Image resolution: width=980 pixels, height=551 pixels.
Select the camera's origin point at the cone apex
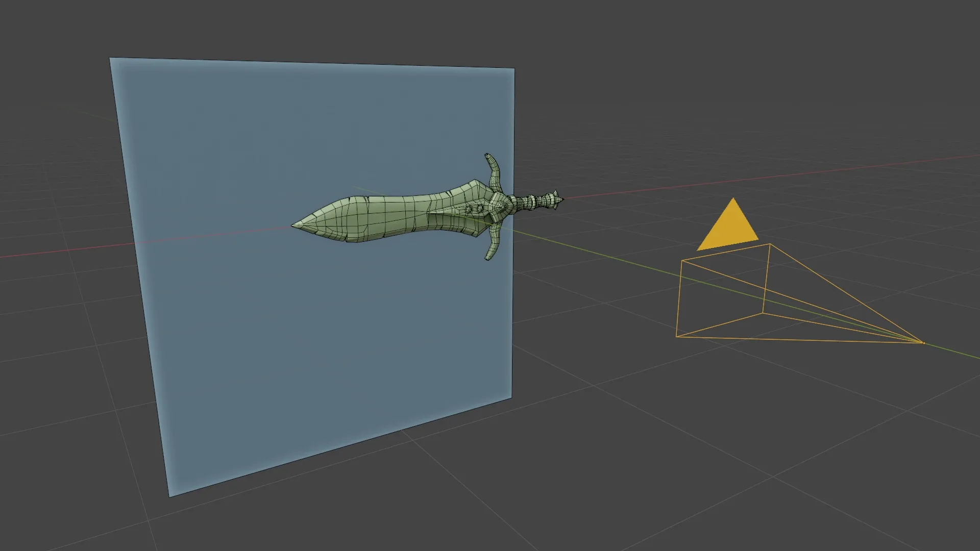(923, 343)
